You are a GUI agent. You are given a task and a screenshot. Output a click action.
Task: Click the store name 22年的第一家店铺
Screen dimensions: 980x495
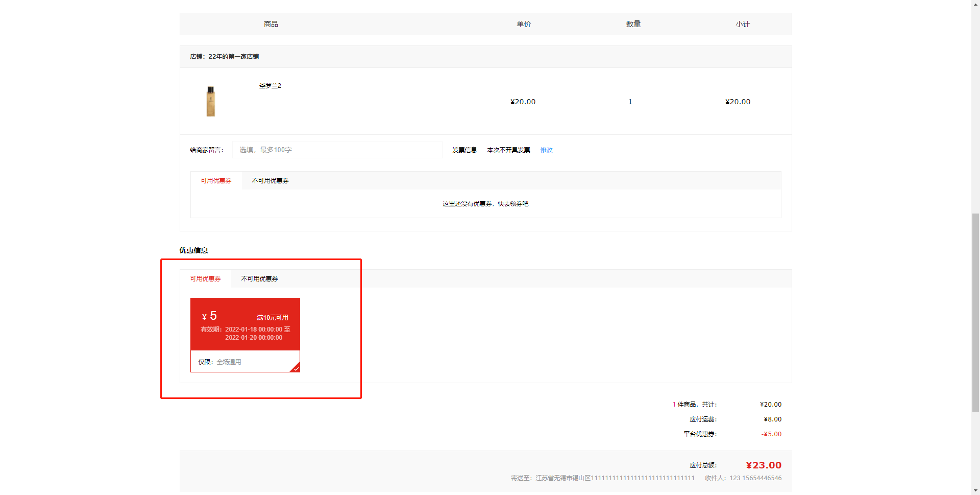(233, 56)
